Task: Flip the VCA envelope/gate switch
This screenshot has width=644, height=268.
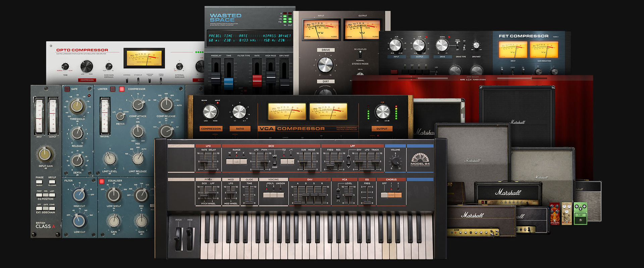Action: 338,194
